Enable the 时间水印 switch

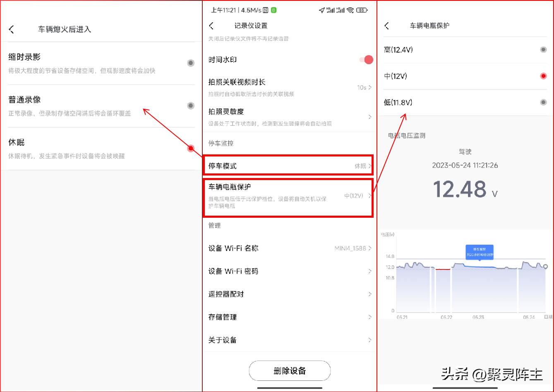(x=365, y=60)
